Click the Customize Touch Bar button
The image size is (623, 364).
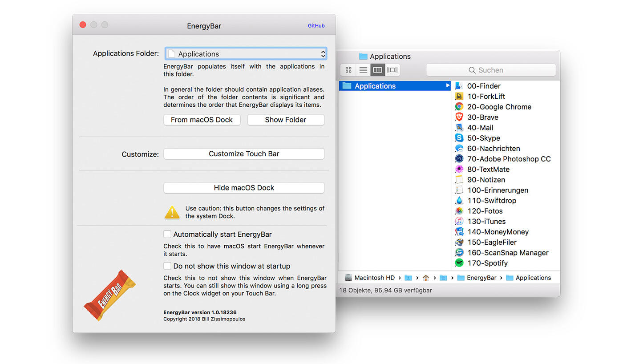[x=244, y=154]
